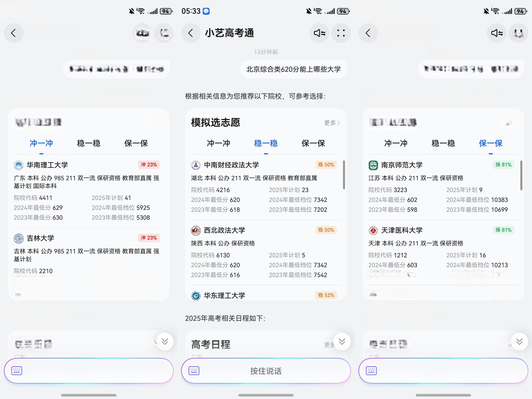Tap the 冲 23% badge for 吉林大学
The width and height of the screenshot is (532, 399).
click(x=149, y=238)
